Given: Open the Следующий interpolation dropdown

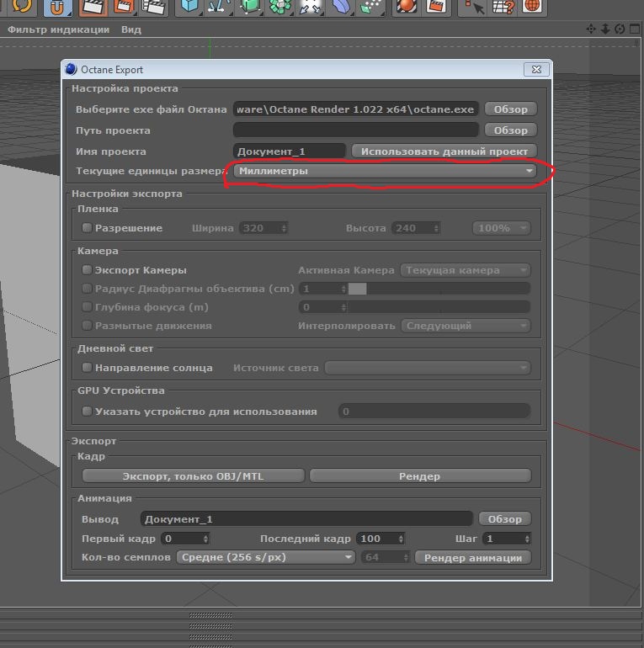Looking at the screenshot, I should coord(466,325).
